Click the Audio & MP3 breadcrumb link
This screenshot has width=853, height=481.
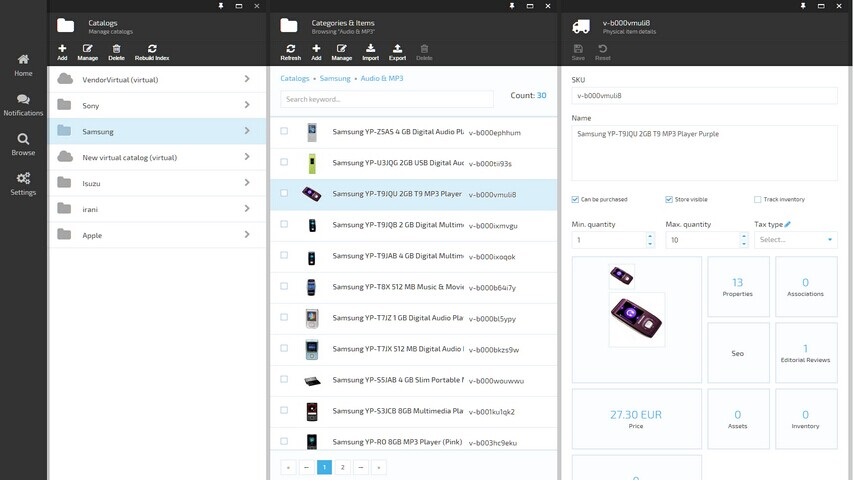[382, 78]
